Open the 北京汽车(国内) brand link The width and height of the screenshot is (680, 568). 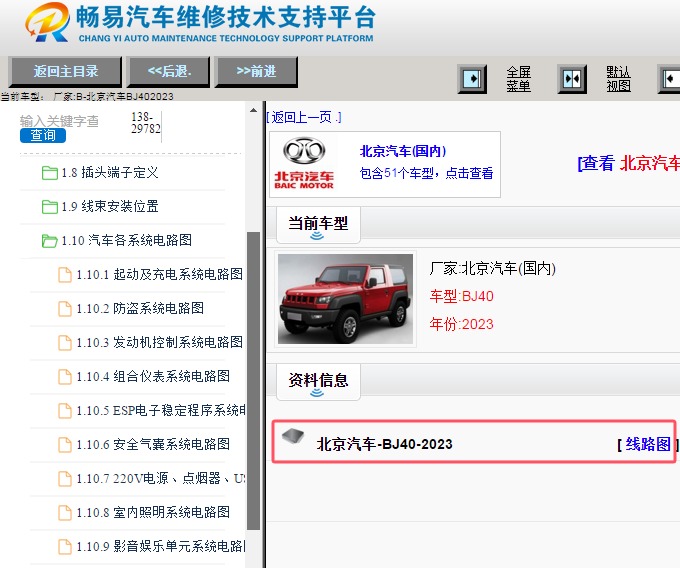click(x=403, y=151)
